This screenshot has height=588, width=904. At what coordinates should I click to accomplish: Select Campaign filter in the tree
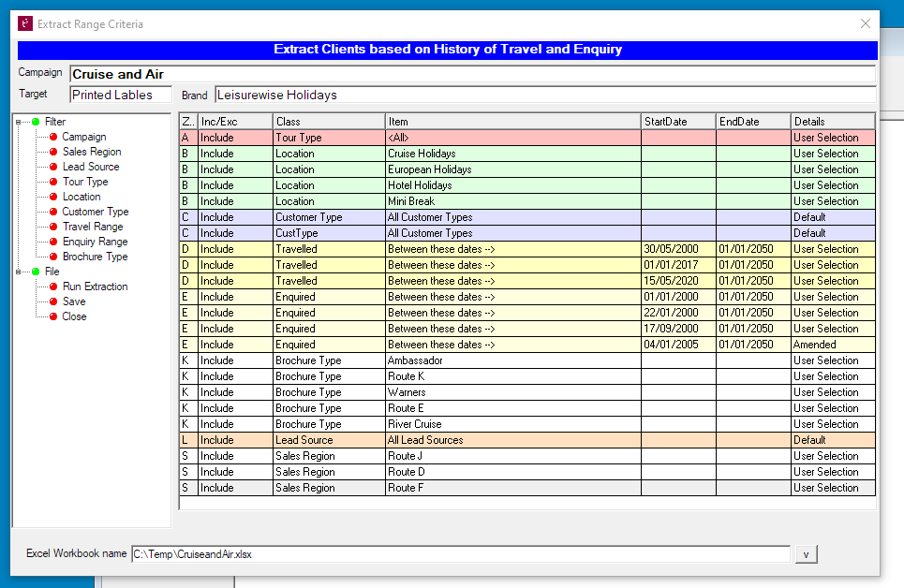[84, 137]
